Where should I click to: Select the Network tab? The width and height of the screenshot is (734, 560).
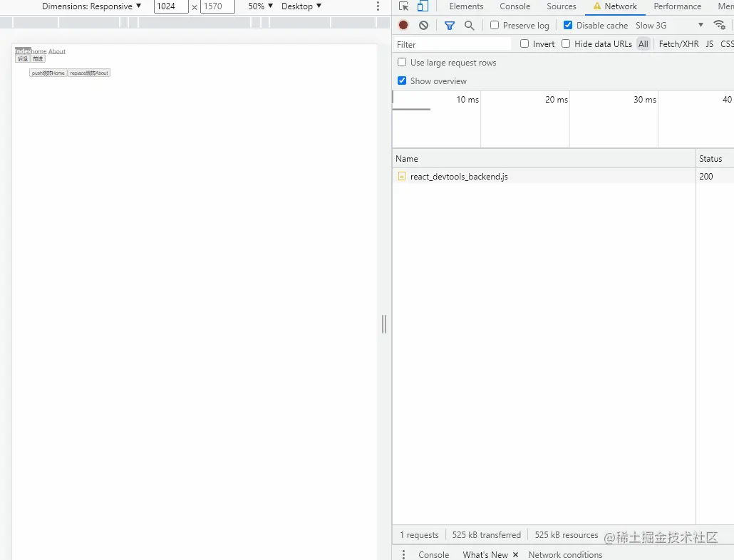point(615,6)
